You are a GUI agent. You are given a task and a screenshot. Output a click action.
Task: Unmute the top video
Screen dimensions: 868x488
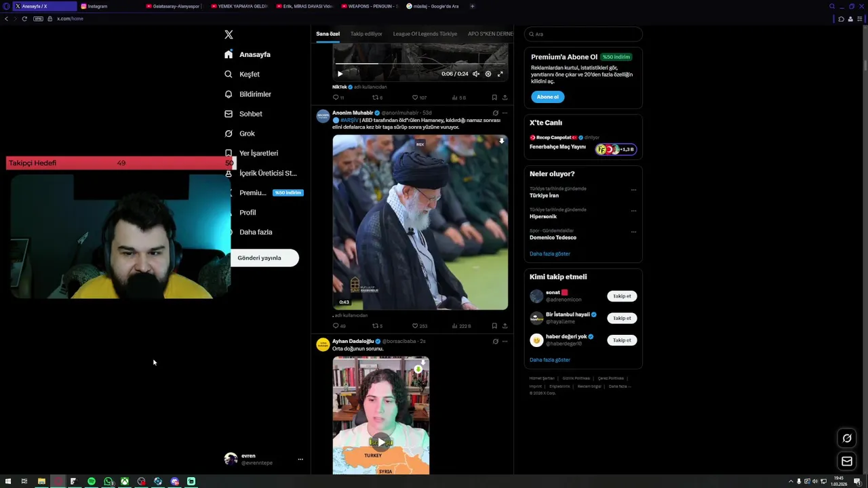click(x=476, y=74)
